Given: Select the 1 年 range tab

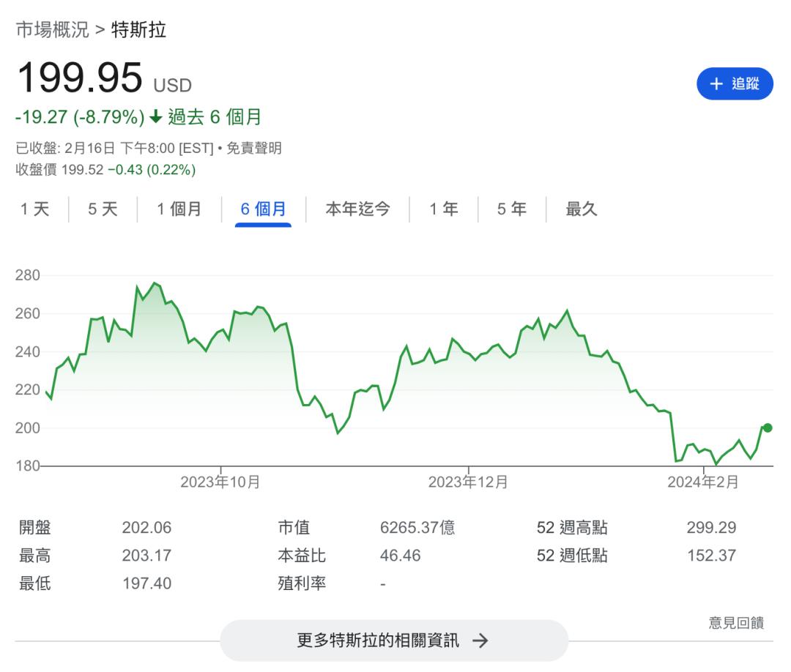Looking at the screenshot, I should [x=443, y=209].
